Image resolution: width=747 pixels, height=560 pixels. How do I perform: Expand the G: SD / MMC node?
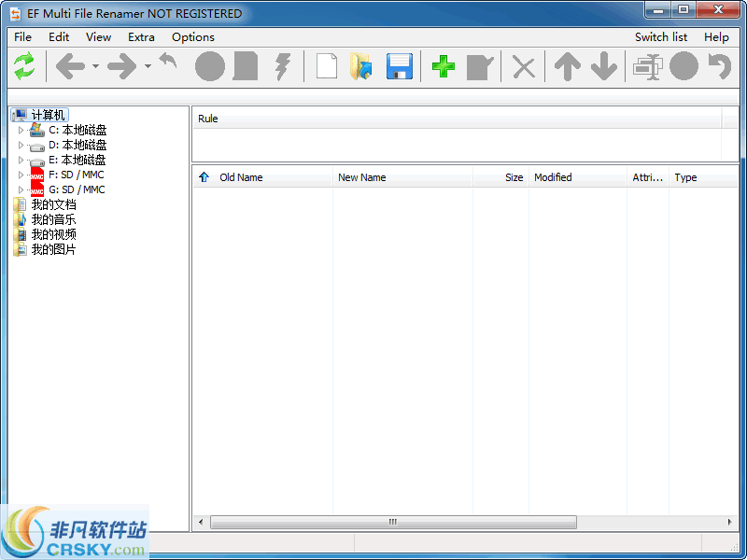click(x=21, y=189)
